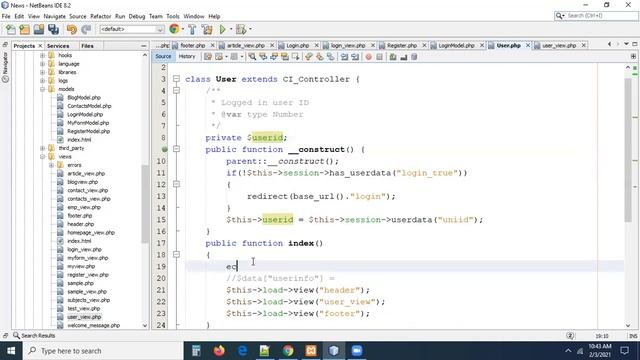Open Calculator from the taskbar
This screenshot has width=640, height=360.
coord(196,351)
